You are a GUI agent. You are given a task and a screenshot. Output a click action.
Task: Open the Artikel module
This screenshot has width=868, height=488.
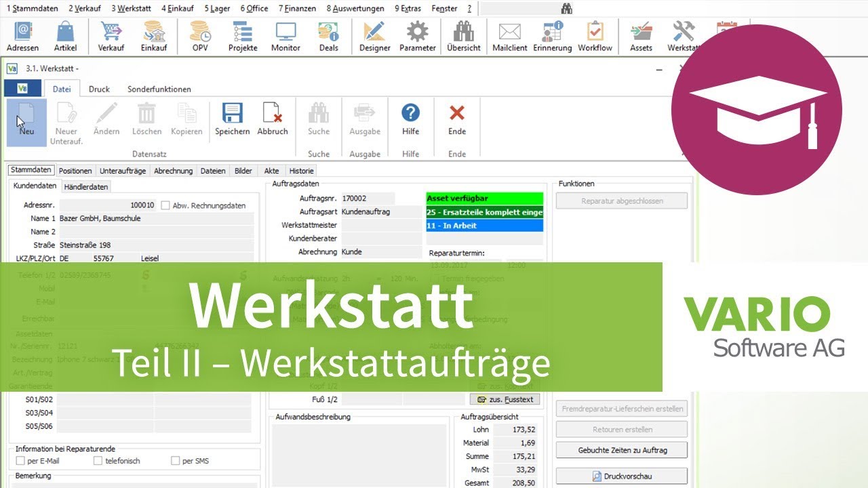click(66, 36)
